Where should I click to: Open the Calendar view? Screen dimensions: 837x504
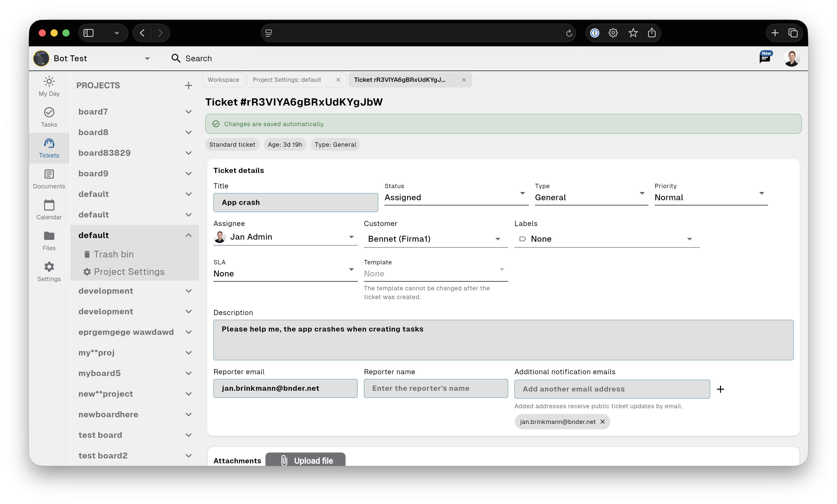click(49, 210)
